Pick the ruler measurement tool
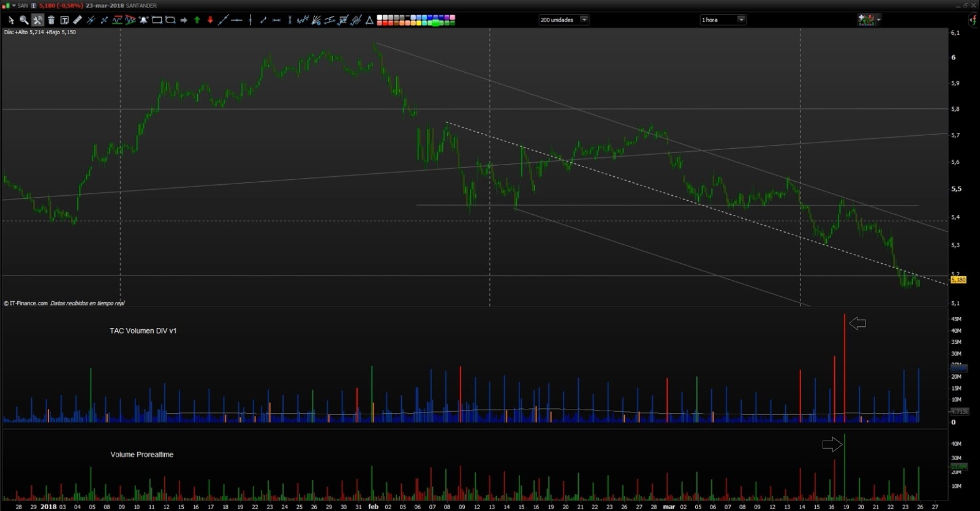 [78, 20]
